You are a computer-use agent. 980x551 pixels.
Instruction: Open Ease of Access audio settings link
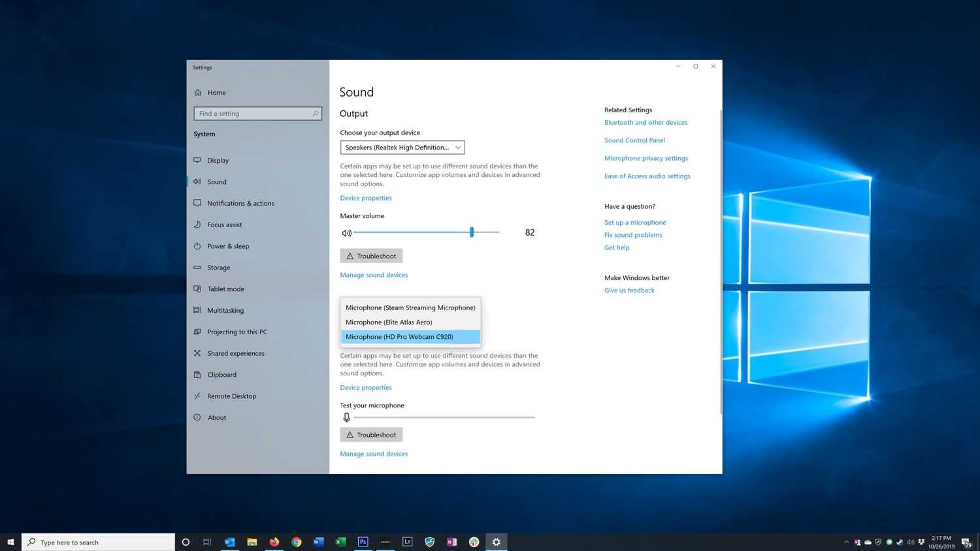[x=647, y=176]
